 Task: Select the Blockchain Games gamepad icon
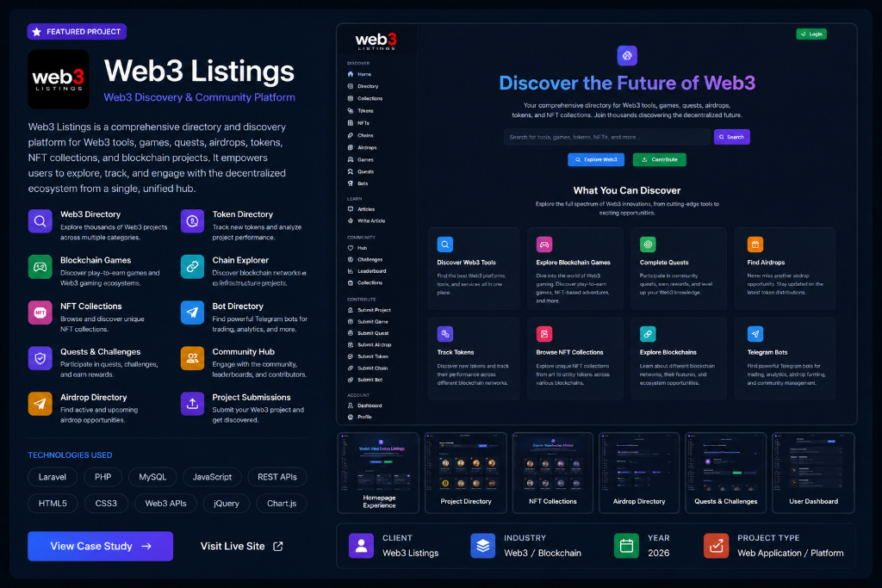coord(40,267)
